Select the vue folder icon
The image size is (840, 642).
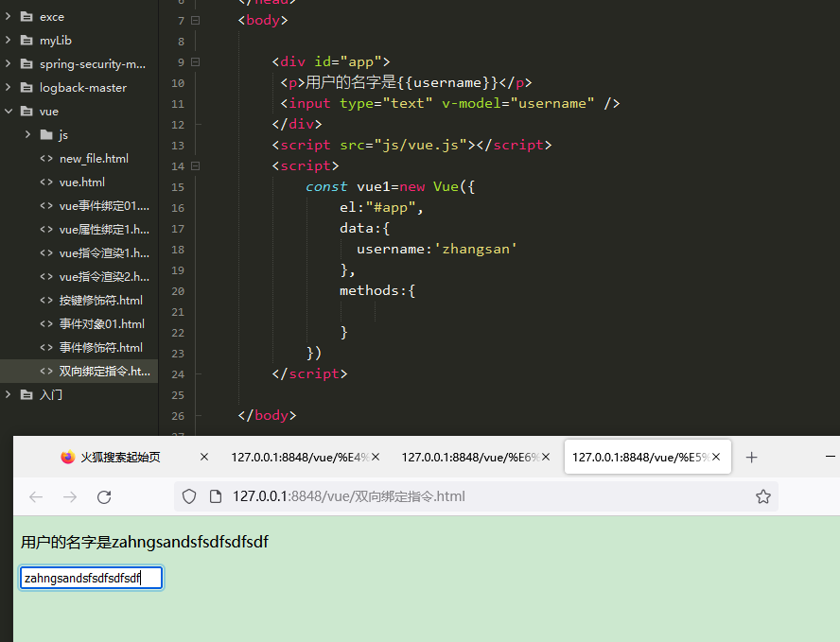point(26,111)
